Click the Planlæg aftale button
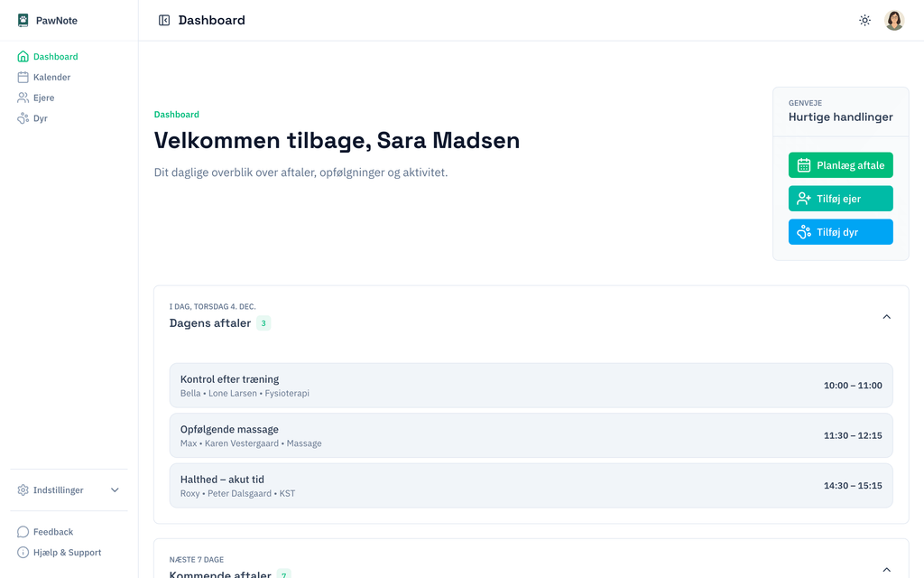Screen dimensions: 924x578 pos(840,165)
